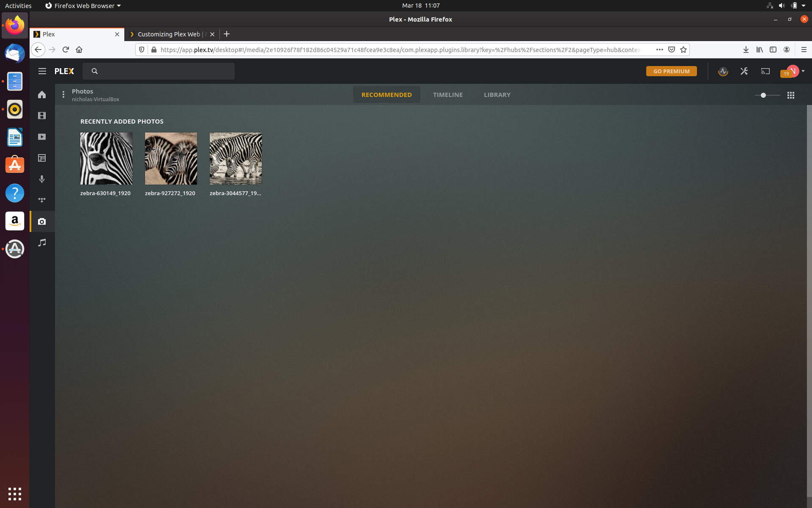This screenshot has height=508, width=812.
Task: Bookmark this page with star
Action: click(x=683, y=50)
